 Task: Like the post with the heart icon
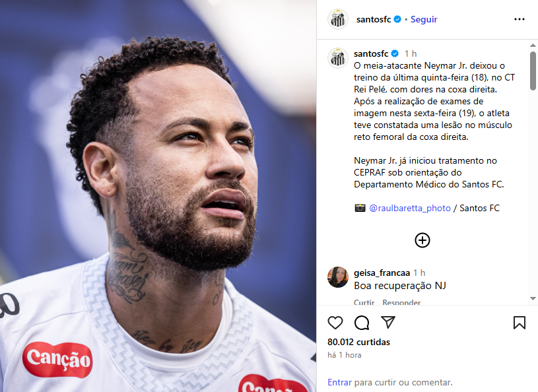tap(335, 323)
